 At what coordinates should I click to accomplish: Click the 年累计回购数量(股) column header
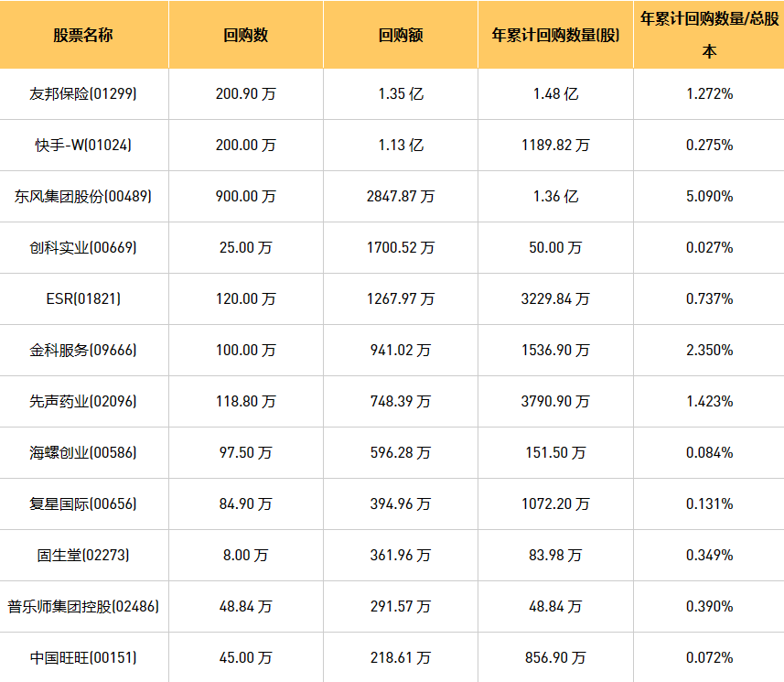pyautogui.click(x=555, y=35)
